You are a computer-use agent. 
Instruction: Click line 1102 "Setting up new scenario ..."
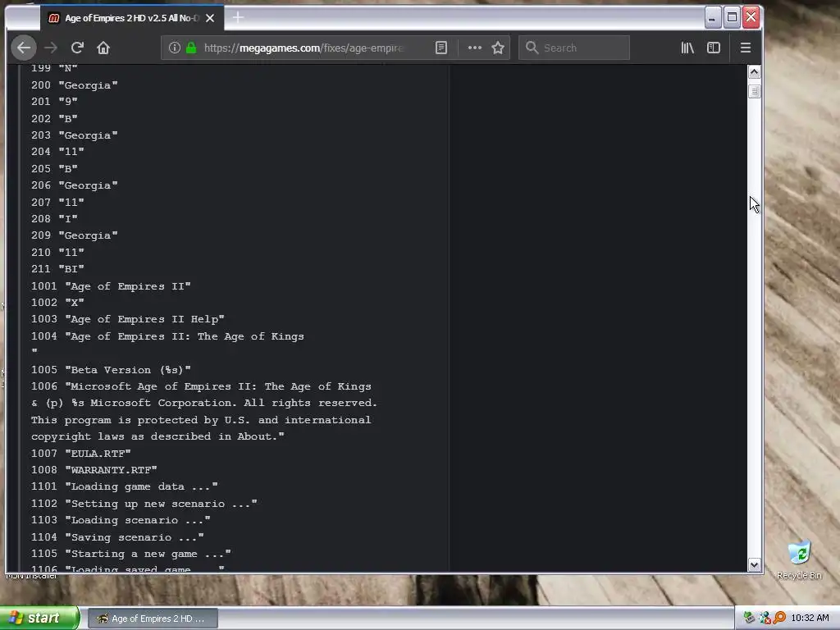pos(144,504)
